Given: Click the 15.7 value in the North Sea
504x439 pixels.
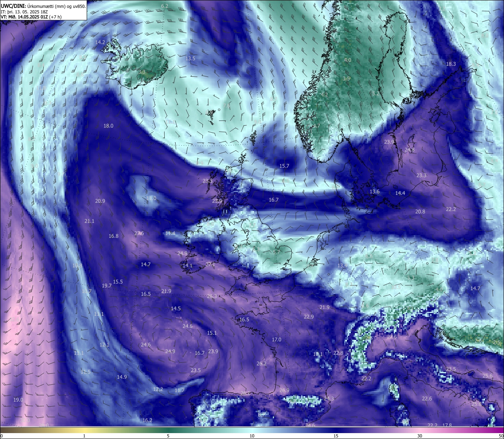Looking at the screenshot, I should point(284,166).
